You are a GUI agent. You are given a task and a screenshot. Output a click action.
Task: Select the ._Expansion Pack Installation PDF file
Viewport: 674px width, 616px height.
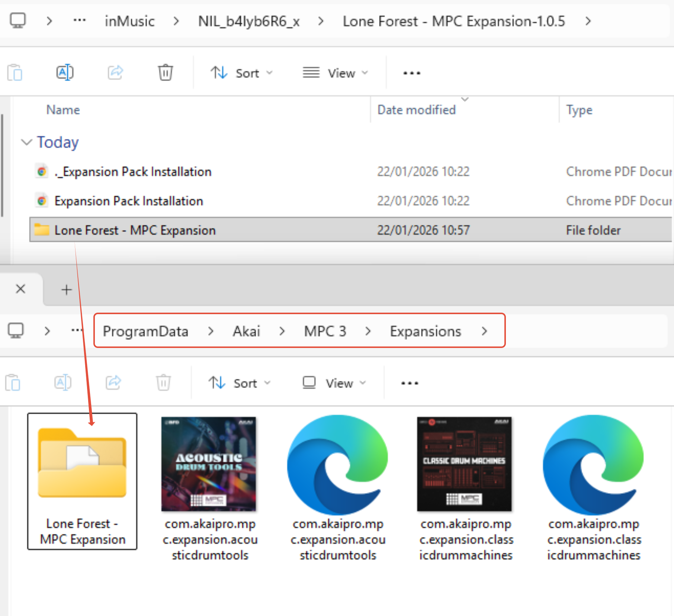pyautogui.click(x=133, y=172)
